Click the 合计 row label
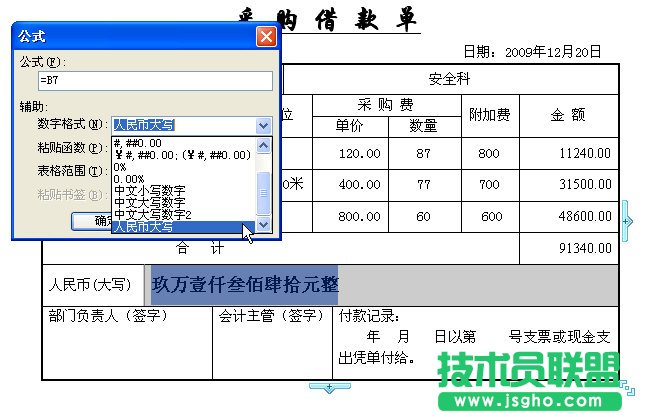 200,248
